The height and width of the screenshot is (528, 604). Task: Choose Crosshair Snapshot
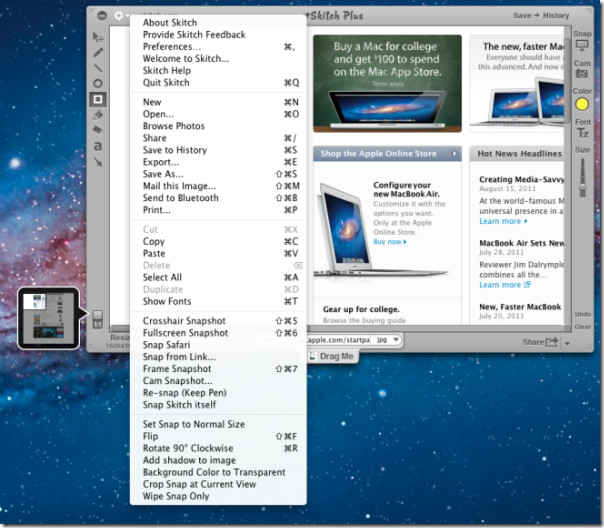[218, 321]
